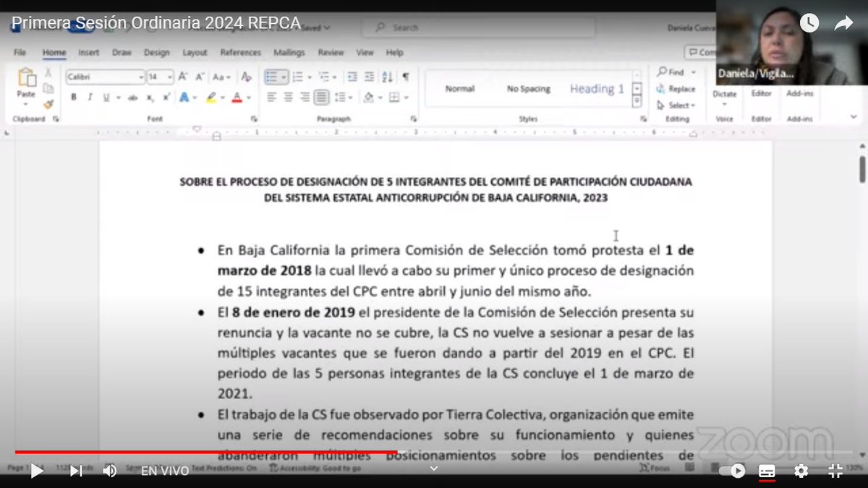Click the Cut scissors icon

tap(48, 72)
